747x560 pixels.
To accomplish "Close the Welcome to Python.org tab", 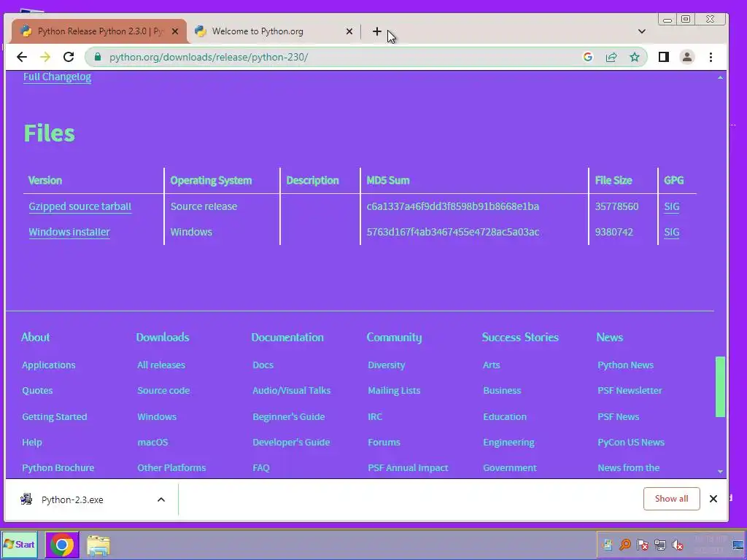I will point(349,31).
